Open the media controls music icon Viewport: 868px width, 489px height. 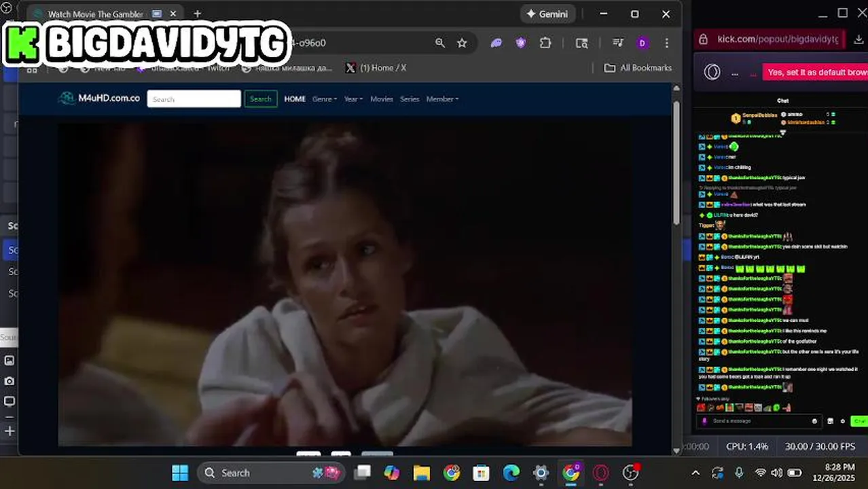point(618,43)
